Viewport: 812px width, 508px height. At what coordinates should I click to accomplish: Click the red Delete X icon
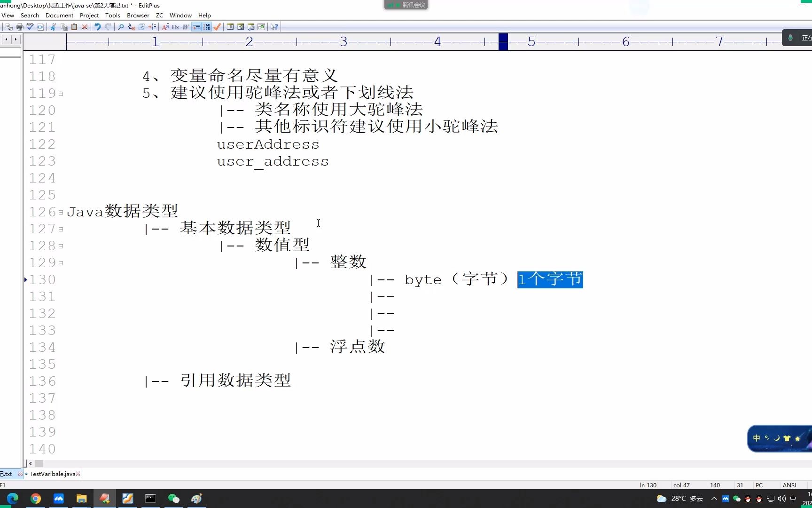click(85, 27)
